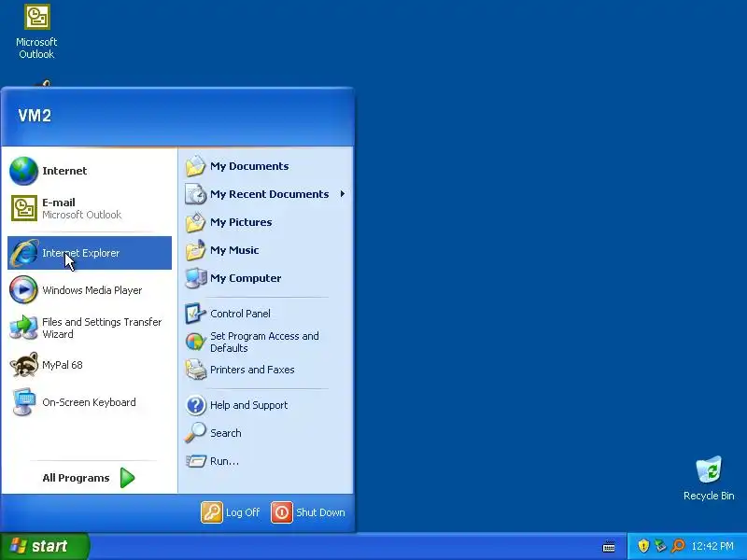
Task: Open Control Panel text entry
Action: point(240,314)
